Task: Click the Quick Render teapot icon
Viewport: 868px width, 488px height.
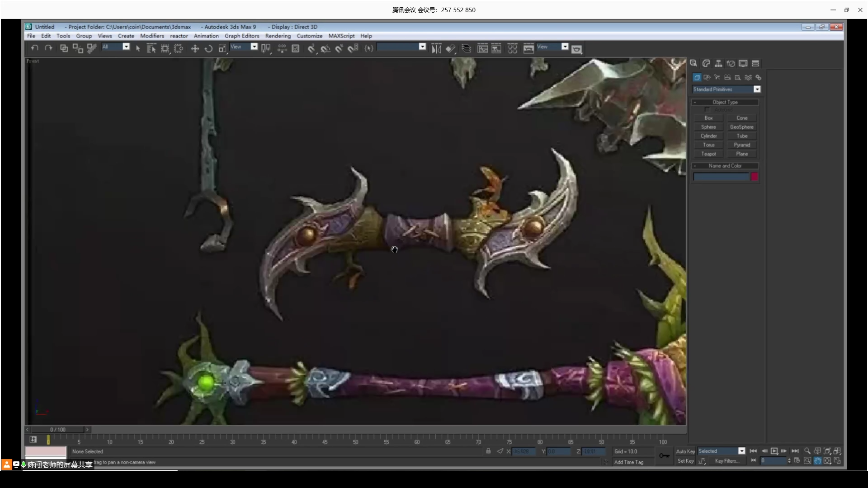Action: click(576, 49)
